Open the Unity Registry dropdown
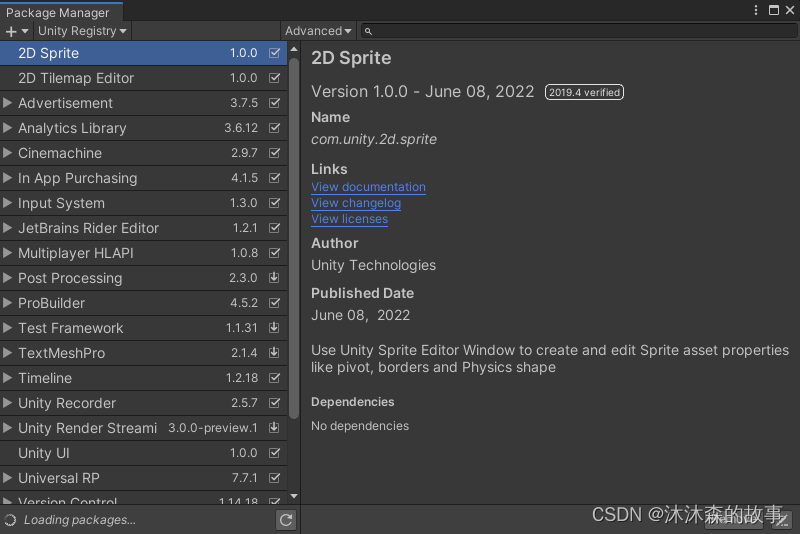Viewport: 800px width, 534px height. pos(82,31)
